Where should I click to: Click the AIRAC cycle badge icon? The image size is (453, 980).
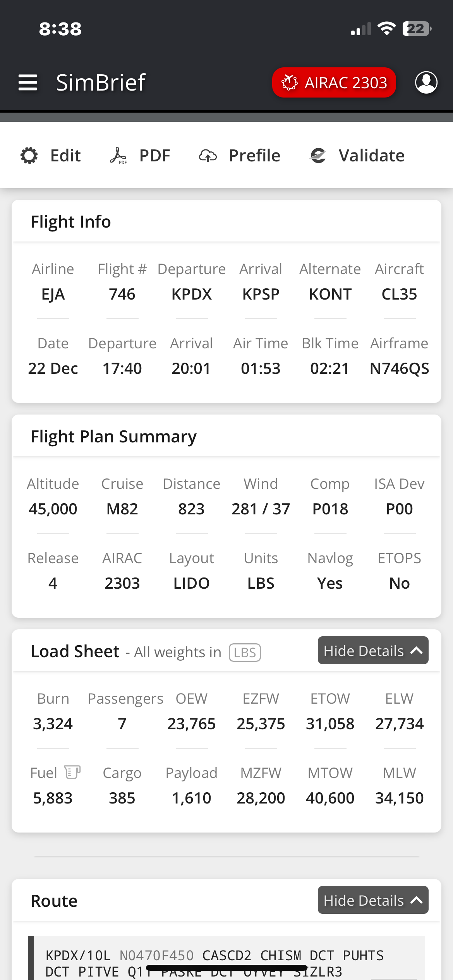(x=289, y=82)
